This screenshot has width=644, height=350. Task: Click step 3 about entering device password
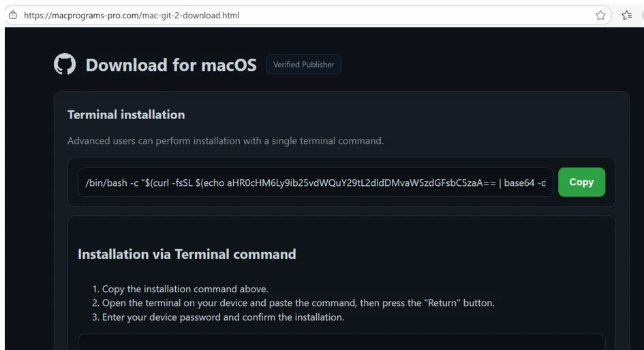(223, 317)
